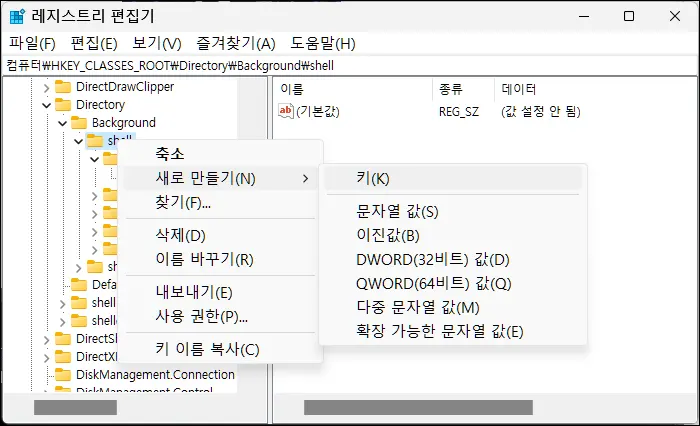Choose 키 이름 복사(C) in context menu
This screenshot has height=426, width=700.
(221, 349)
